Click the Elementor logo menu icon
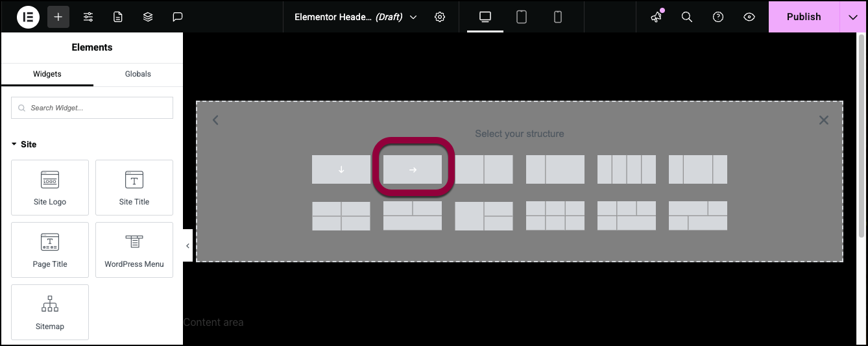868x346 pixels. [28, 17]
